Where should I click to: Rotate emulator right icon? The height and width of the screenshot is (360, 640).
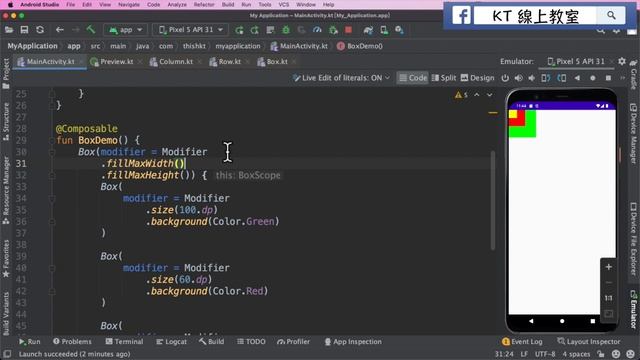[562, 78]
